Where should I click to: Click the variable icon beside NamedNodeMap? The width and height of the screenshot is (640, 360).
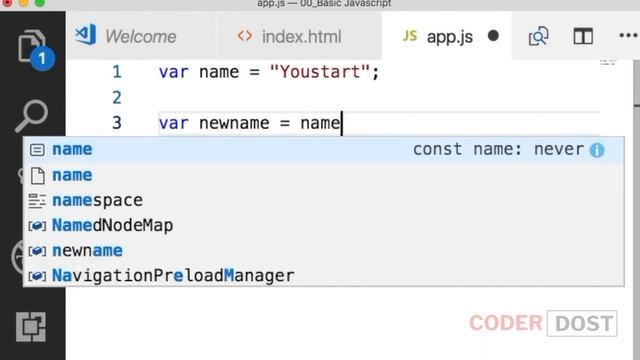click(x=37, y=226)
